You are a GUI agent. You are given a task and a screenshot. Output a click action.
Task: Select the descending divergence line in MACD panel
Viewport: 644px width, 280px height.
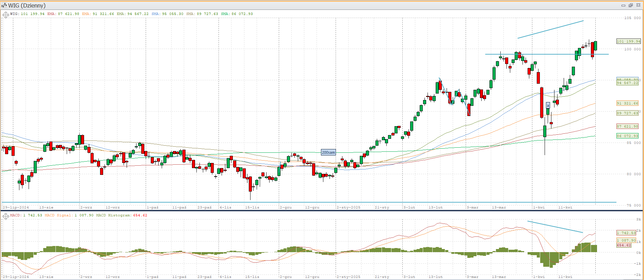(x=555, y=227)
